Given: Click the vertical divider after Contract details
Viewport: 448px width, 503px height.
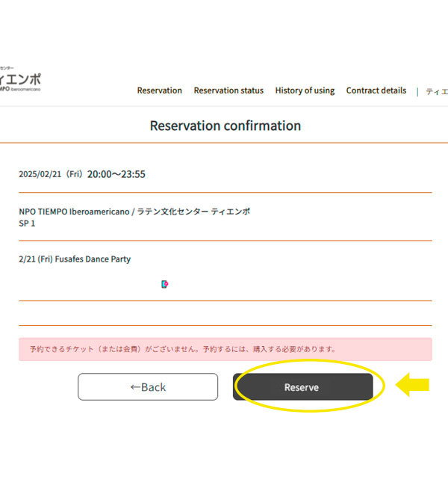Looking at the screenshot, I should pyautogui.click(x=417, y=91).
